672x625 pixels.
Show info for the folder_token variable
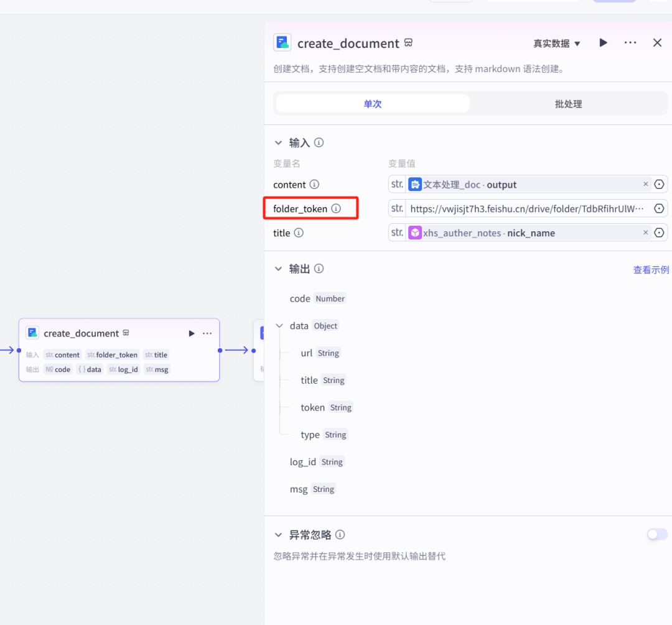tap(336, 208)
